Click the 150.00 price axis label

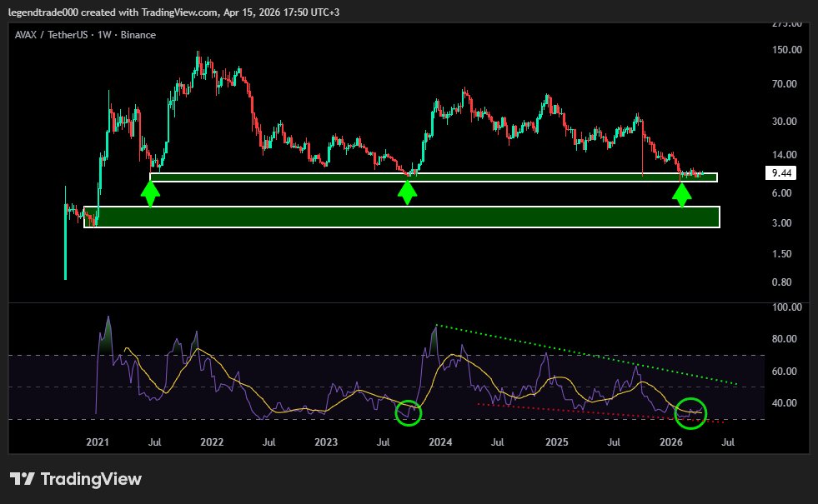(x=786, y=50)
